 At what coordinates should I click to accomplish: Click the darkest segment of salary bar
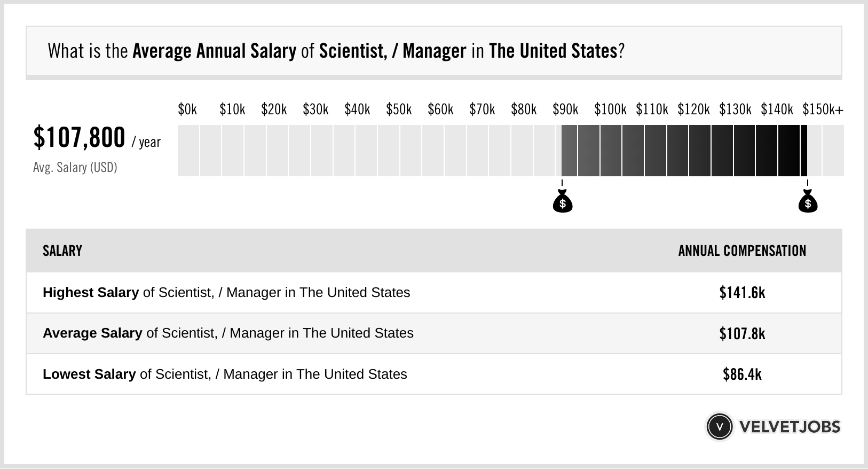point(803,151)
